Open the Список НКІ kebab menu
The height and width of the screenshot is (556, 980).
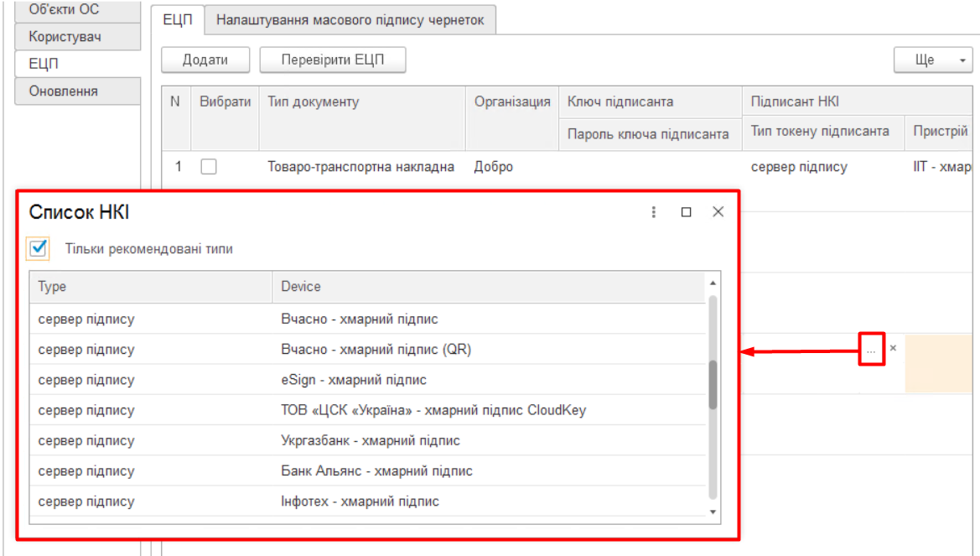click(654, 212)
